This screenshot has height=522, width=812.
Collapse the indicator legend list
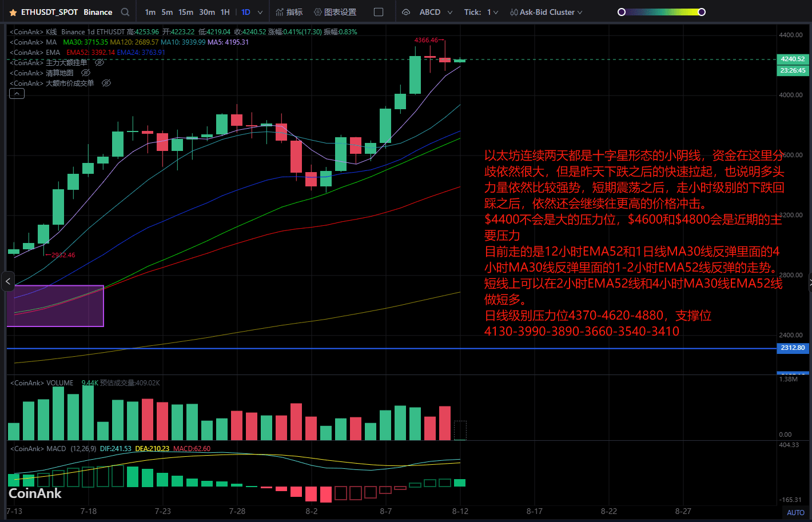pyautogui.click(x=17, y=94)
